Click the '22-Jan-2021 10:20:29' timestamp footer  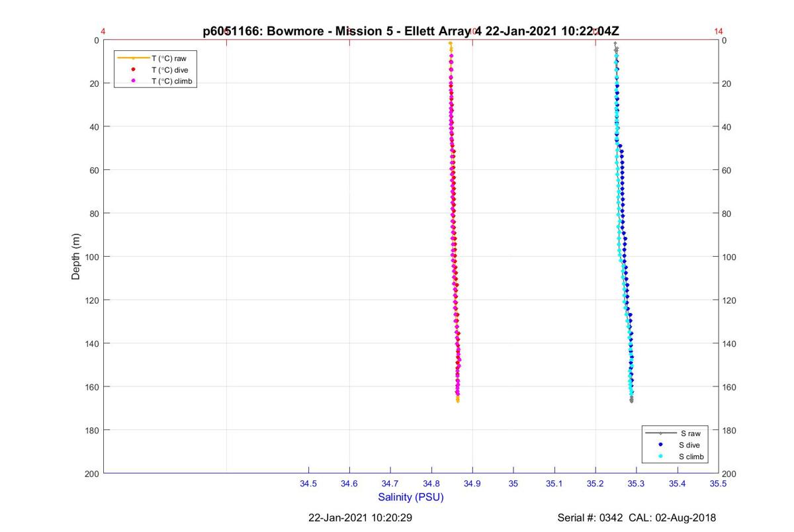(x=361, y=517)
